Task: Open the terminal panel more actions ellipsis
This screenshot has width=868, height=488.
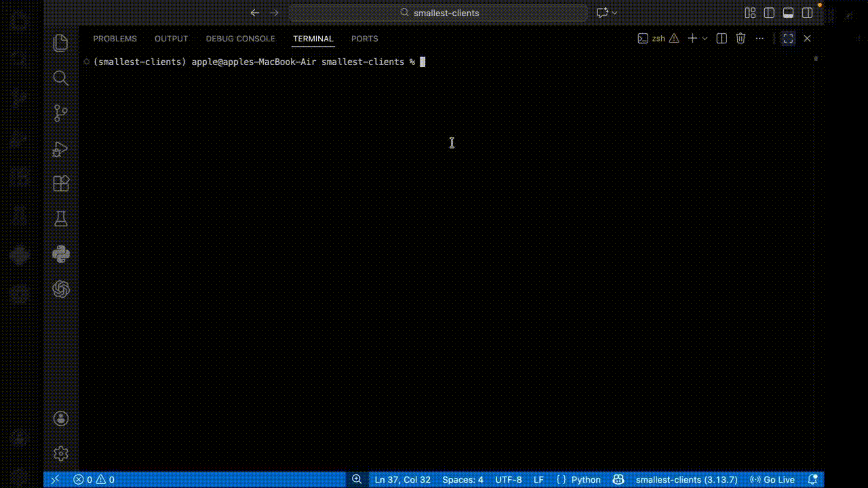Action: [760, 39]
